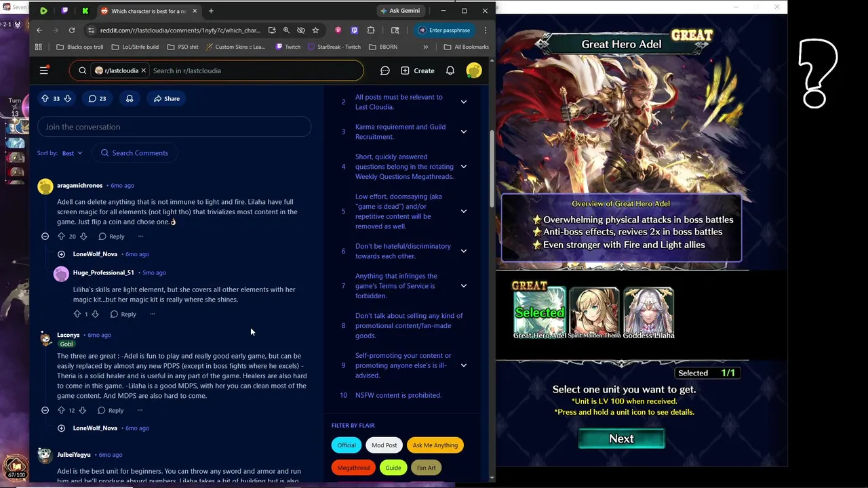Open LoL/Strife build bookmark folder
This screenshot has height=488, width=868.
tap(134, 47)
